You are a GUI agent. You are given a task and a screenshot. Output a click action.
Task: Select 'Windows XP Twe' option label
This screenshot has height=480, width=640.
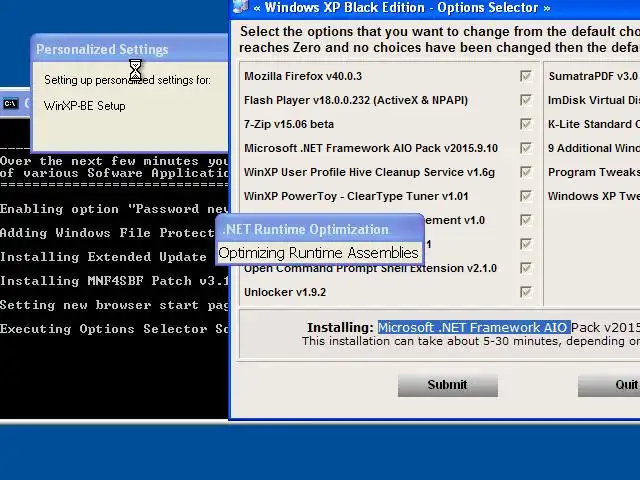594,196
